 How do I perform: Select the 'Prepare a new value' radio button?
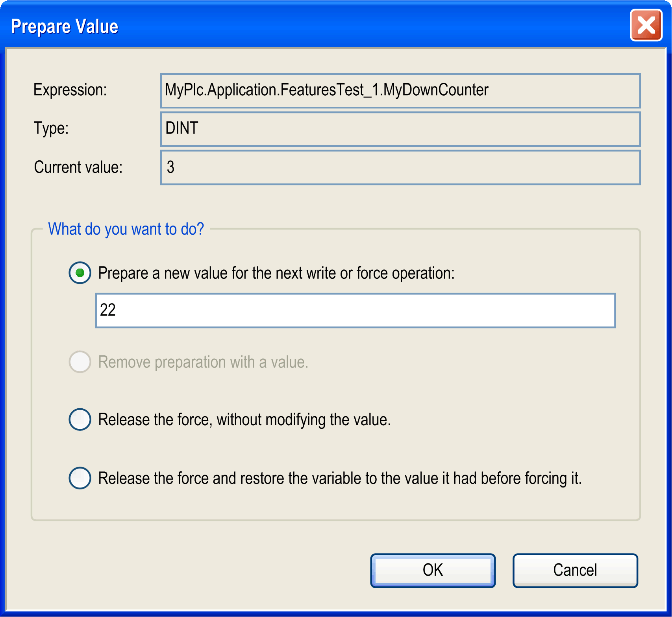click(80, 272)
